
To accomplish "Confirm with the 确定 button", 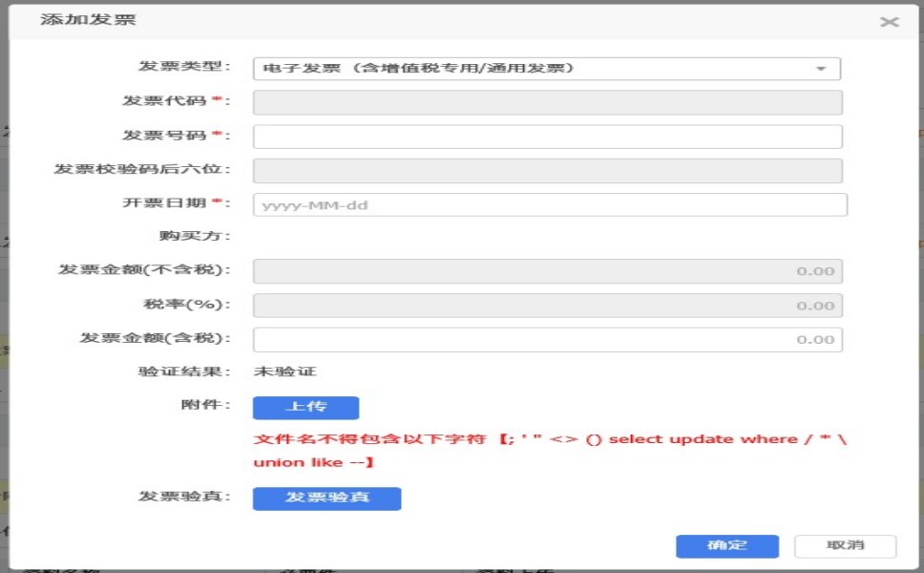I will click(x=727, y=546).
